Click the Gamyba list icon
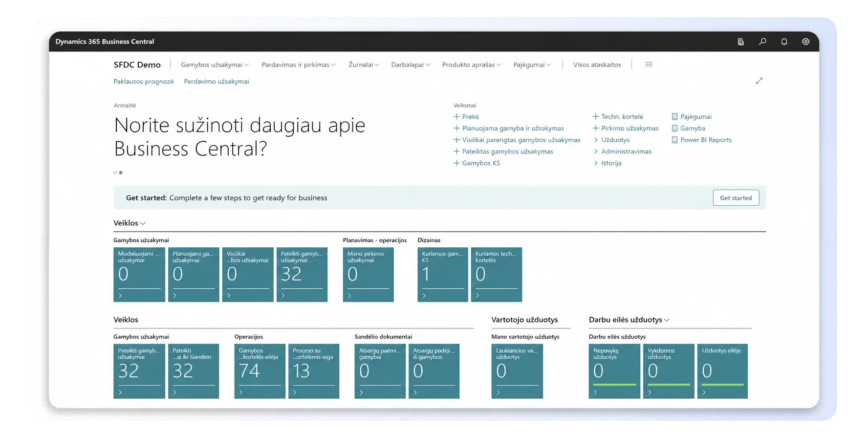The image size is (868, 433). tap(674, 129)
